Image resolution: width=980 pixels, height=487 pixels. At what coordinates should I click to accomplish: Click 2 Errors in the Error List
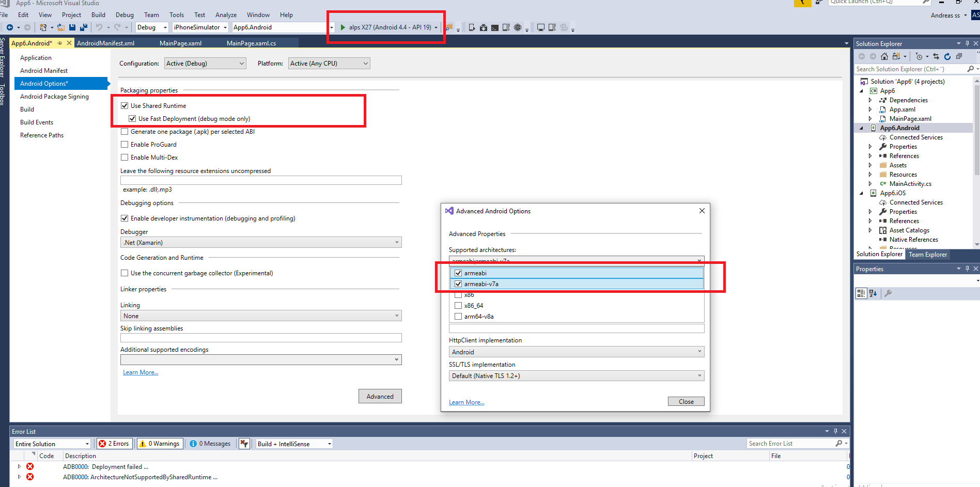[114, 443]
